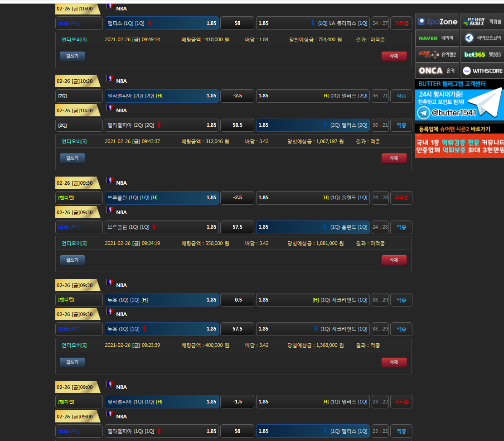504x441 pixels.
Task: Select the 멤피스 (1Q) over odds cell
Action: click(x=162, y=23)
